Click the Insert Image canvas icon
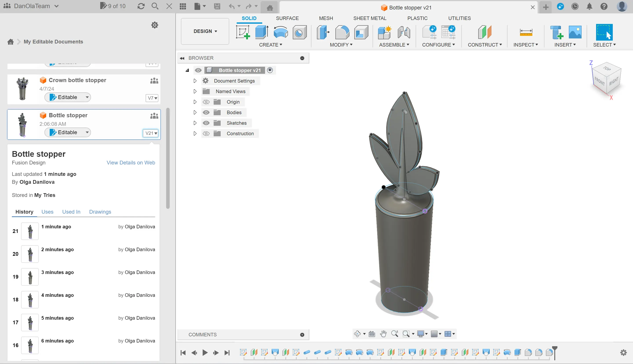633x364 pixels. point(575,32)
